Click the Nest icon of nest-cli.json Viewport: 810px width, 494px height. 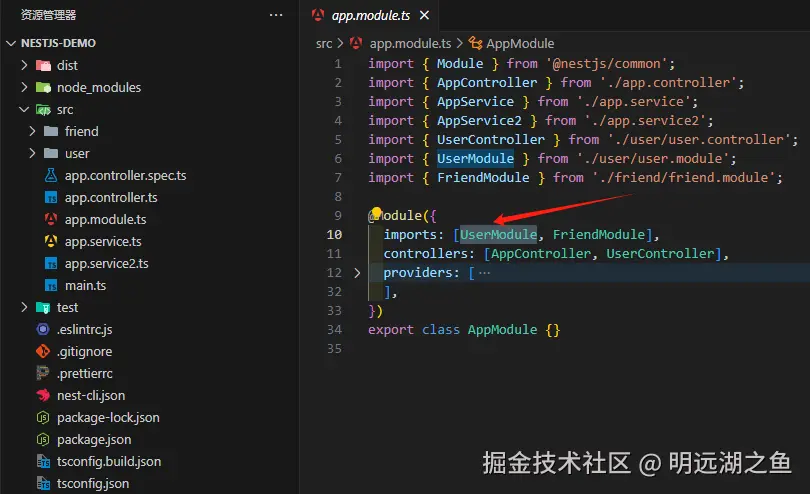[x=43, y=395]
